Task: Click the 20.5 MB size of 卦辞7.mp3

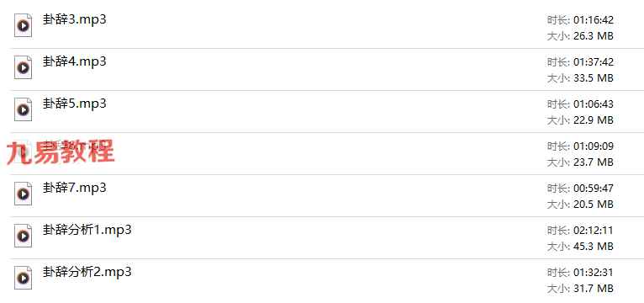Action: click(x=594, y=205)
